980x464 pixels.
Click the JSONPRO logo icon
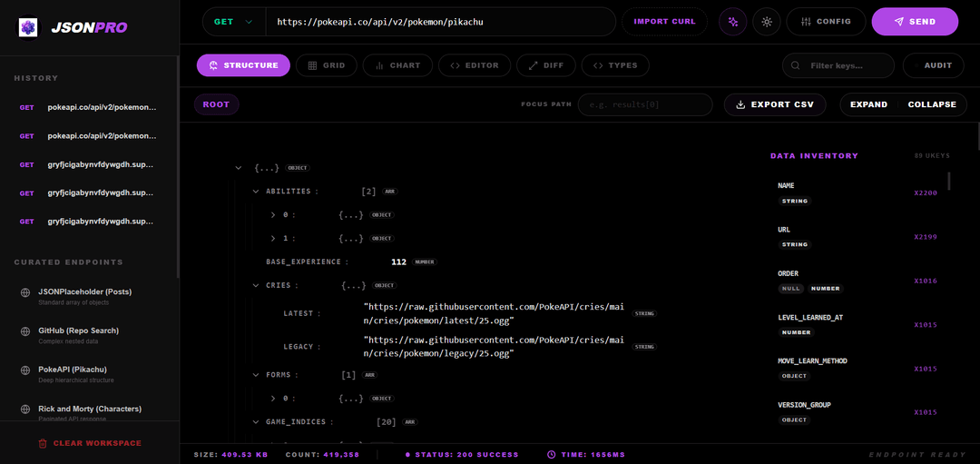tap(27, 27)
